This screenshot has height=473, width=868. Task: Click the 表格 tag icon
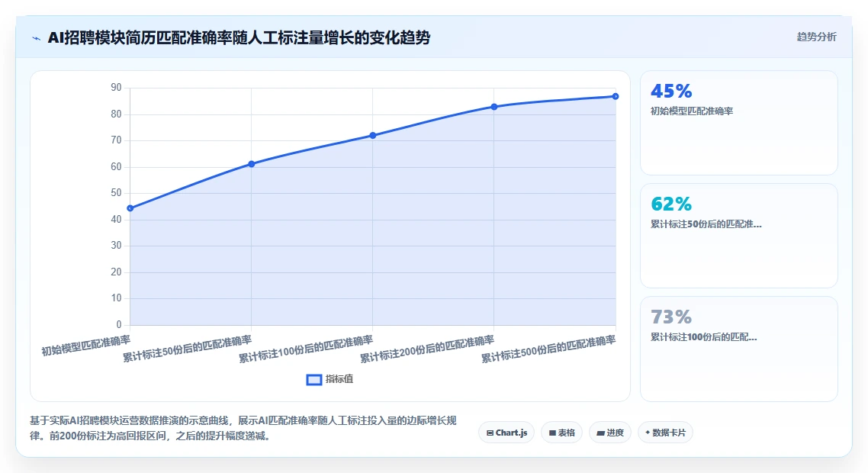552,433
